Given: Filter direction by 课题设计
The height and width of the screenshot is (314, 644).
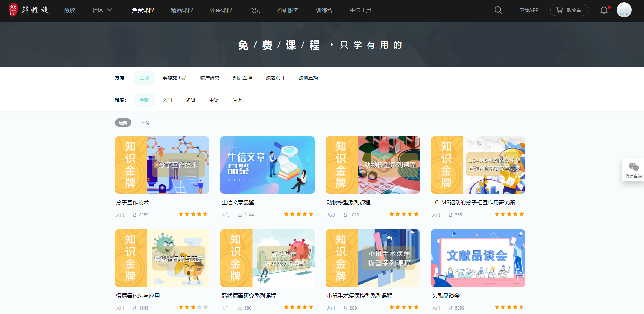Looking at the screenshot, I should (x=276, y=78).
